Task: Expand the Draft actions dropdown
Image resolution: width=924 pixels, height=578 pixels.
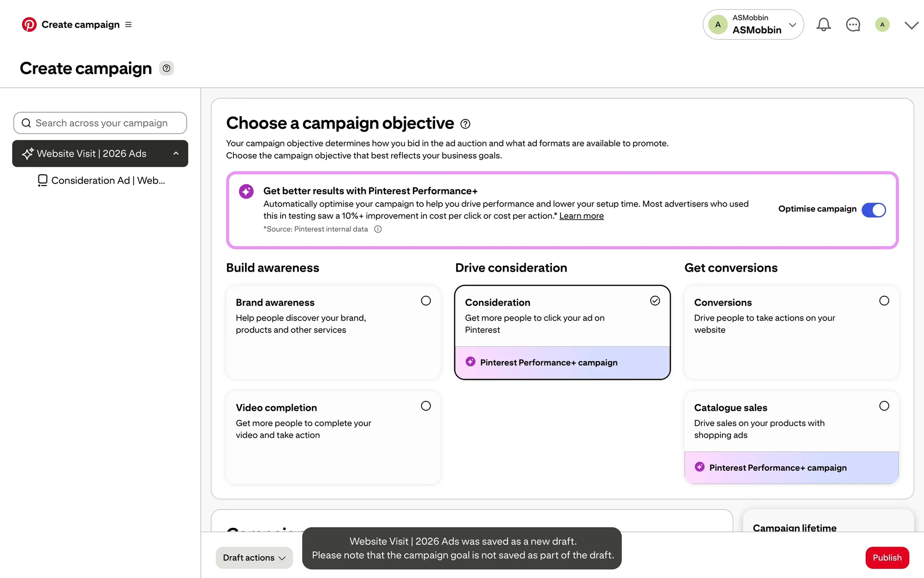Action: click(x=254, y=558)
